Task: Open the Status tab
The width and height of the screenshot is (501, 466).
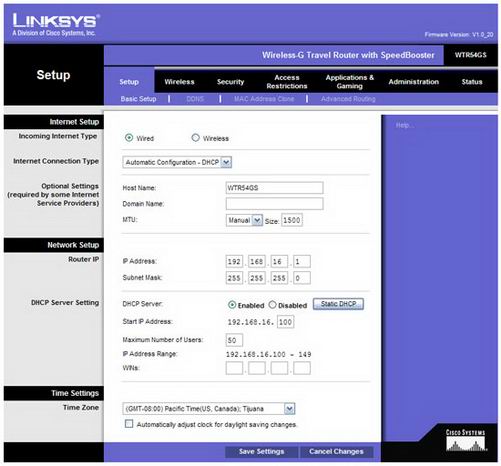Action: [472, 82]
